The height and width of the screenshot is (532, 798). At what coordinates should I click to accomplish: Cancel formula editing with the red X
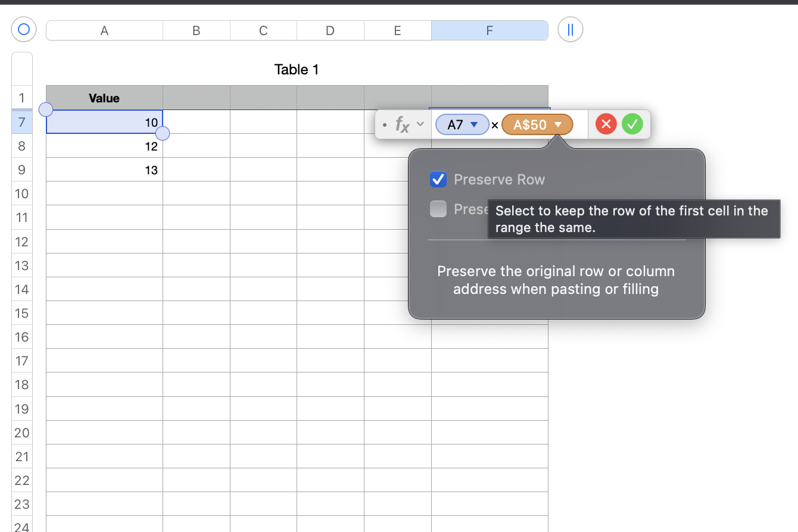[x=606, y=124]
